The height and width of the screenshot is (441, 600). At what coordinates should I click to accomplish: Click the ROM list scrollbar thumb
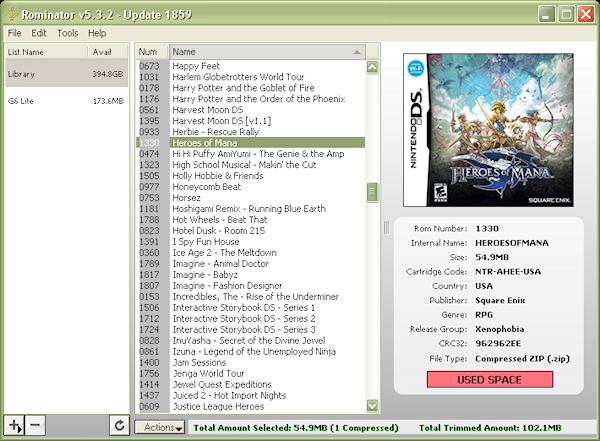click(x=373, y=191)
